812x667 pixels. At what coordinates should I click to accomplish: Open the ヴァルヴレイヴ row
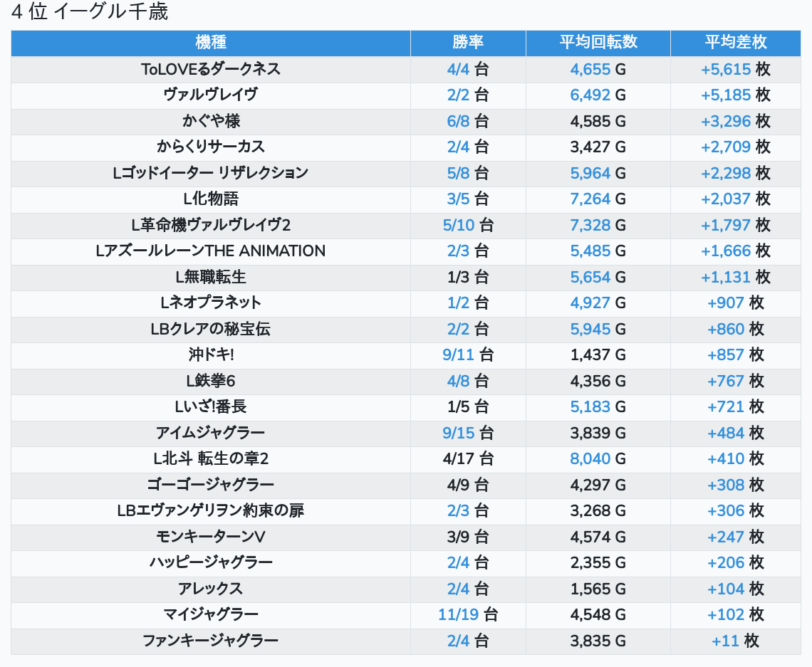point(211,95)
